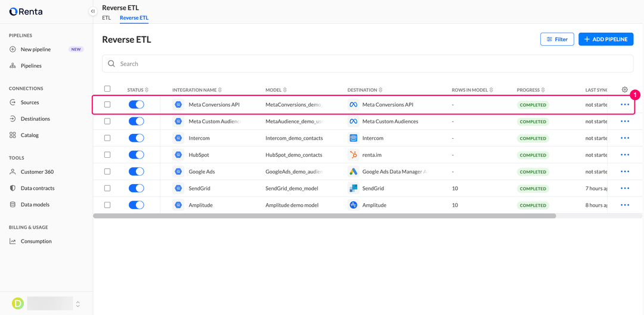Click the Amplitude destination icon
Screen dimensions: 644x315
(353, 205)
